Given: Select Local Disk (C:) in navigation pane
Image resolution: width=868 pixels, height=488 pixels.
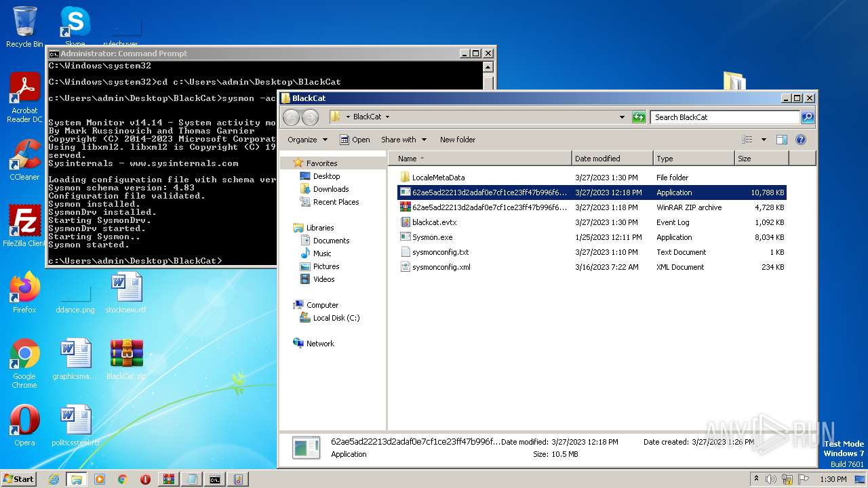Looking at the screenshot, I should pyautogui.click(x=336, y=318).
